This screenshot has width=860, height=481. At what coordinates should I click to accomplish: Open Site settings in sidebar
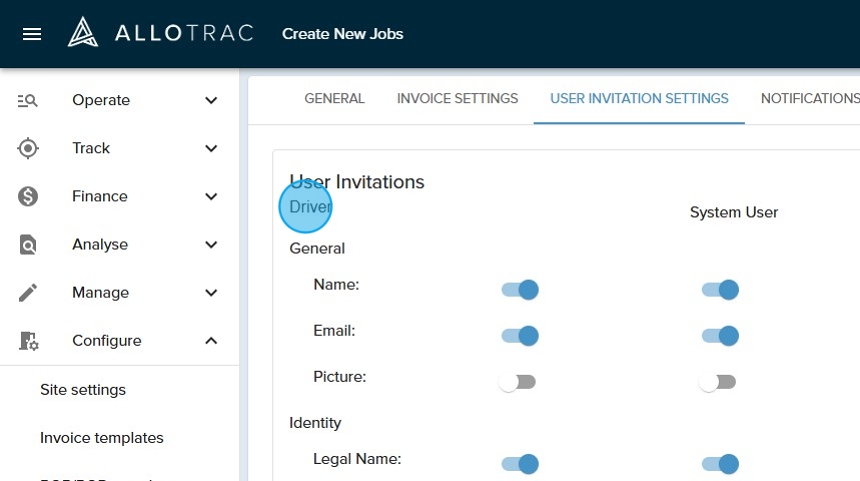(83, 390)
